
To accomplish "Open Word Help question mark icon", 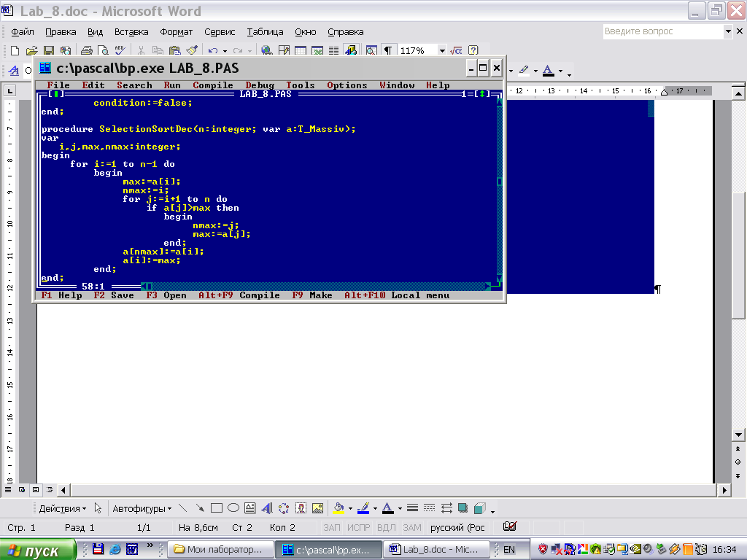I will click(x=473, y=50).
